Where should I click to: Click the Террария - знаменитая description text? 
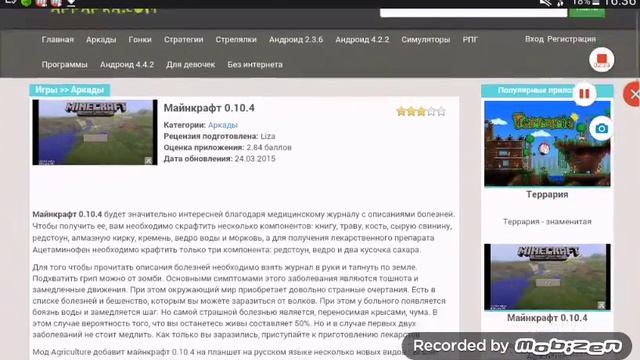click(547, 222)
